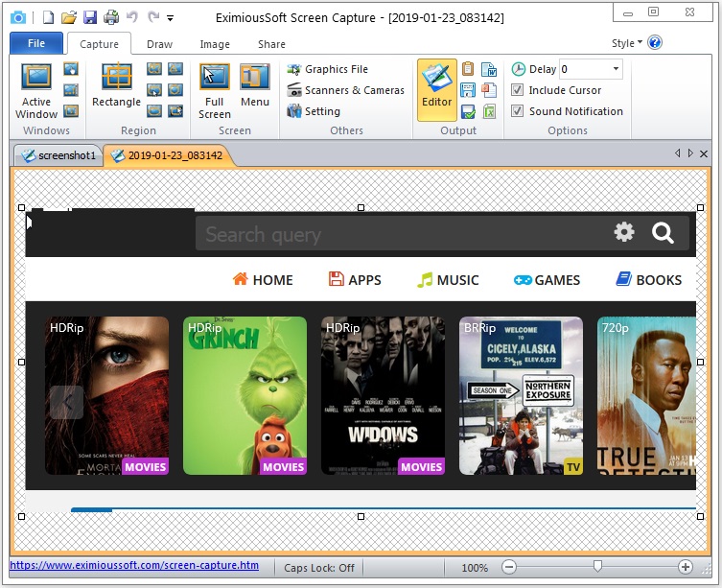Select the True Detective 720p poster

tap(646, 395)
